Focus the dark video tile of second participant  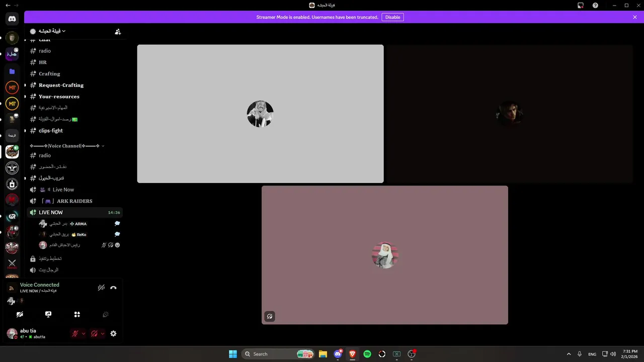click(509, 114)
